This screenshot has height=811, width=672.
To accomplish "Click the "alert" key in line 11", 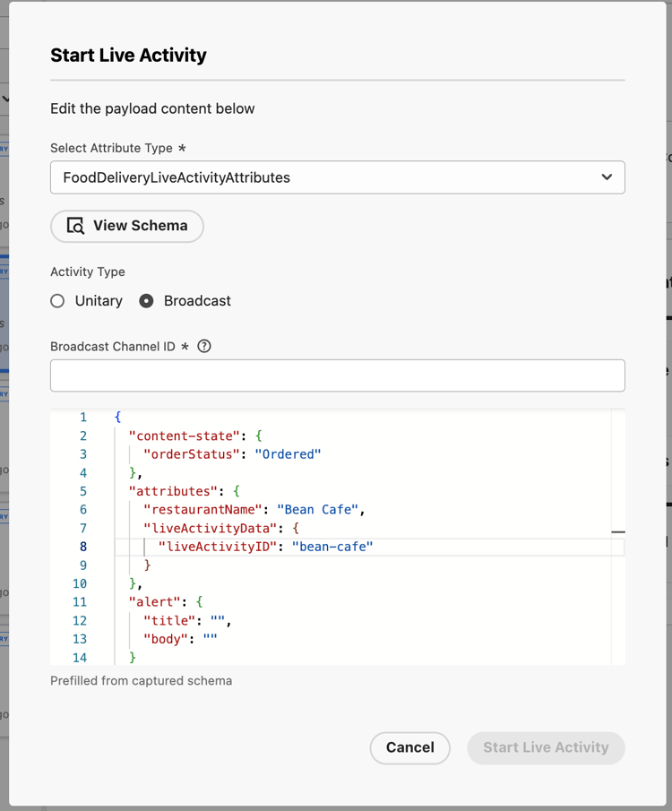I will tap(155, 602).
